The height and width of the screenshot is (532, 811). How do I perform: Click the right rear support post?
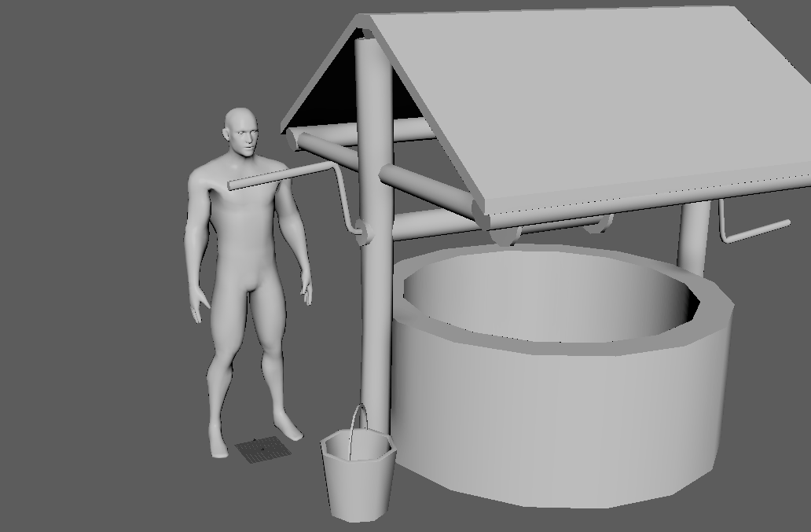pyautogui.click(x=692, y=236)
